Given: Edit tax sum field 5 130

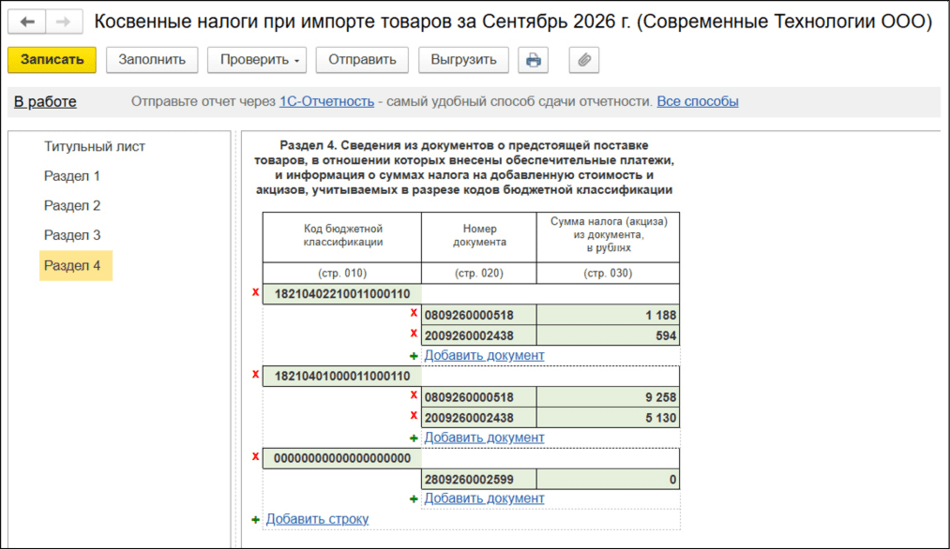Looking at the screenshot, I should [x=608, y=418].
